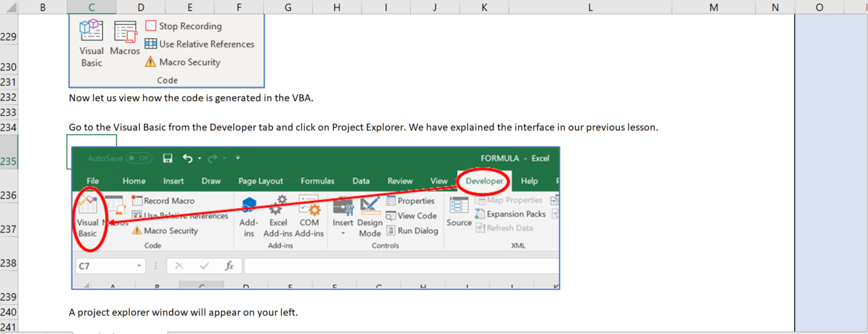Click 'FORMULA - Excel' title in embedded picture
The width and height of the screenshot is (868, 334).
point(515,158)
